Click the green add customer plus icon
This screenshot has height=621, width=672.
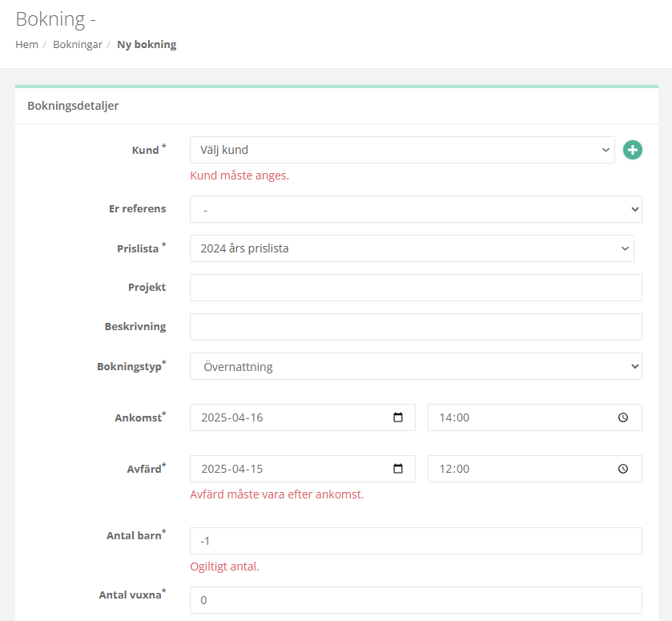(633, 150)
